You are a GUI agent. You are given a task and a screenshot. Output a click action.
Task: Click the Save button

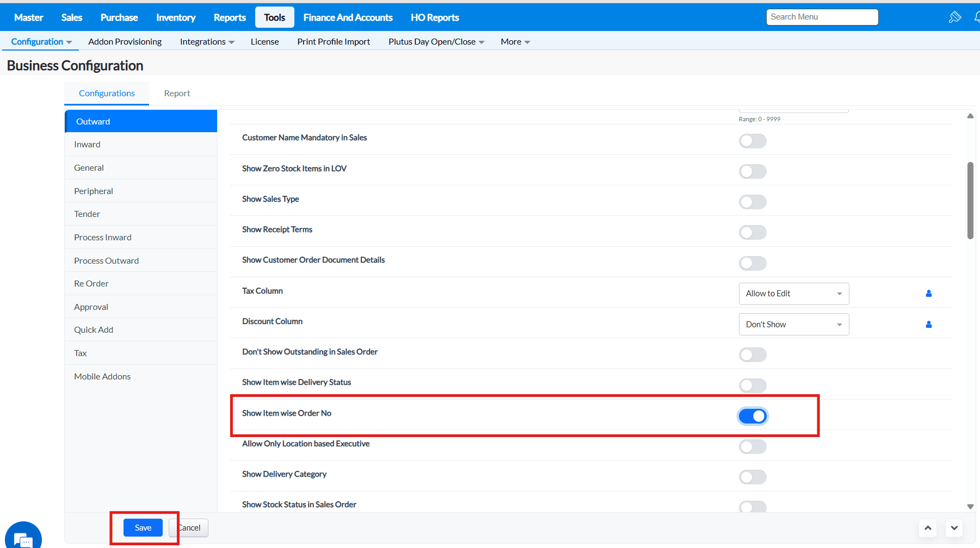coord(143,528)
